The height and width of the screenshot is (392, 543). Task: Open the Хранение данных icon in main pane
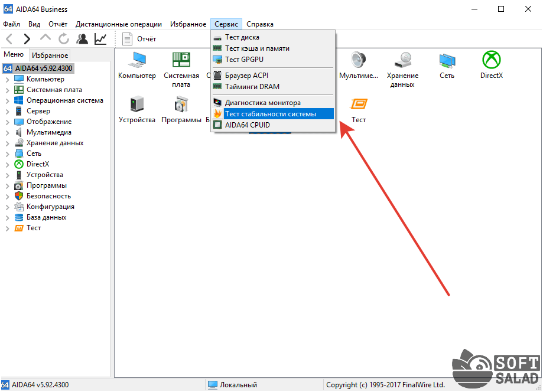(402, 69)
